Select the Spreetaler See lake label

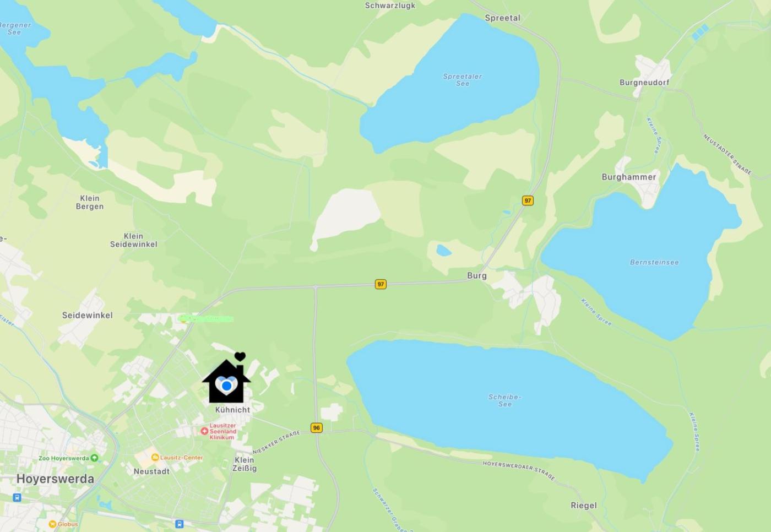pyautogui.click(x=463, y=80)
